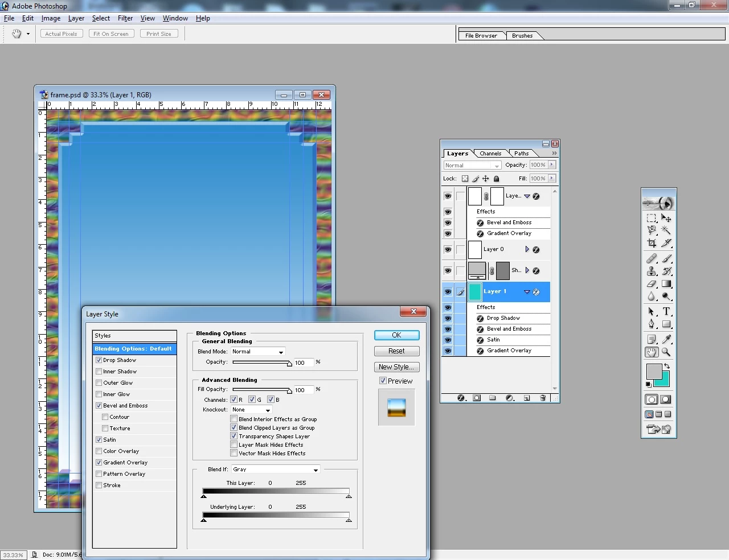Enable Stroke style checkbox
Image resolution: width=729 pixels, height=560 pixels.
[99, 485]
